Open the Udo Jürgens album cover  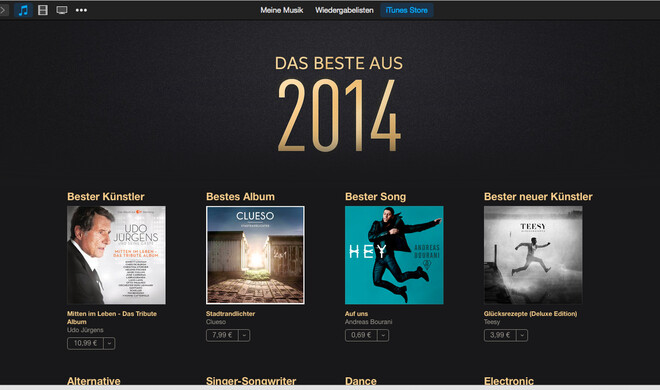click(x=117, y=255)
